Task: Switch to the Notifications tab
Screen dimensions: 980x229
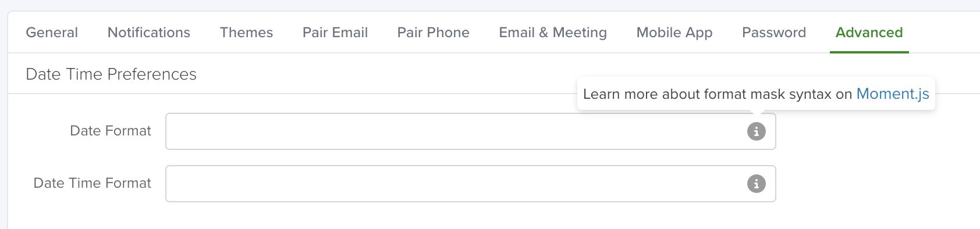Action: tap(149, 33)
